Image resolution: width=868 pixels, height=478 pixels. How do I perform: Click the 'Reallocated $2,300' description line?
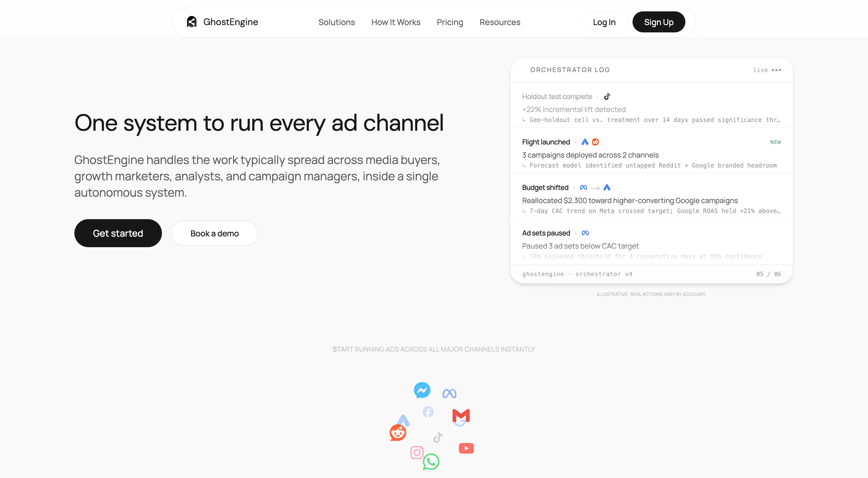(x=630, y=200)
